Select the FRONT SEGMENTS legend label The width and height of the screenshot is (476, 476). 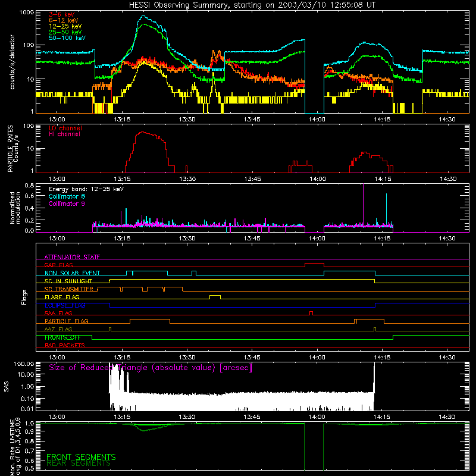tap(81, 457)
